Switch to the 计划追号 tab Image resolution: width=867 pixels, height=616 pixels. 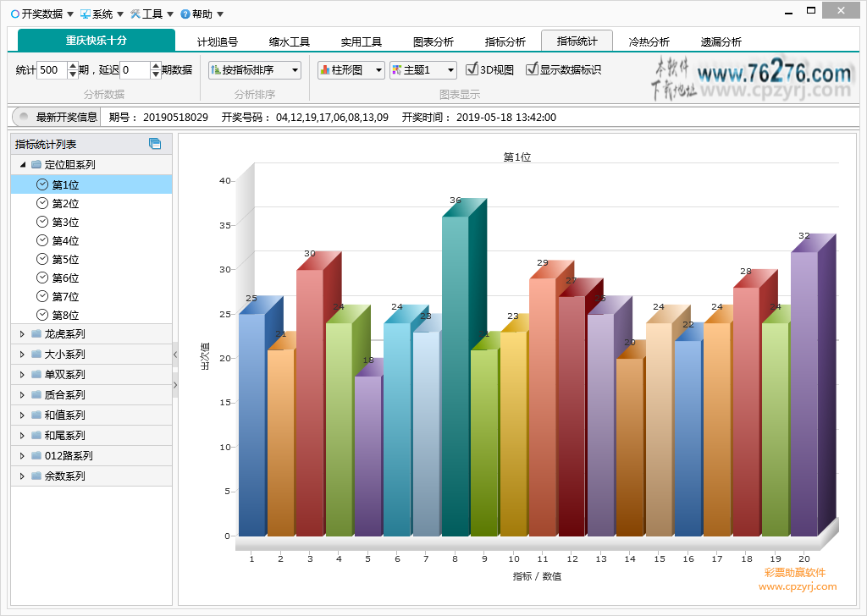(218, 41)
